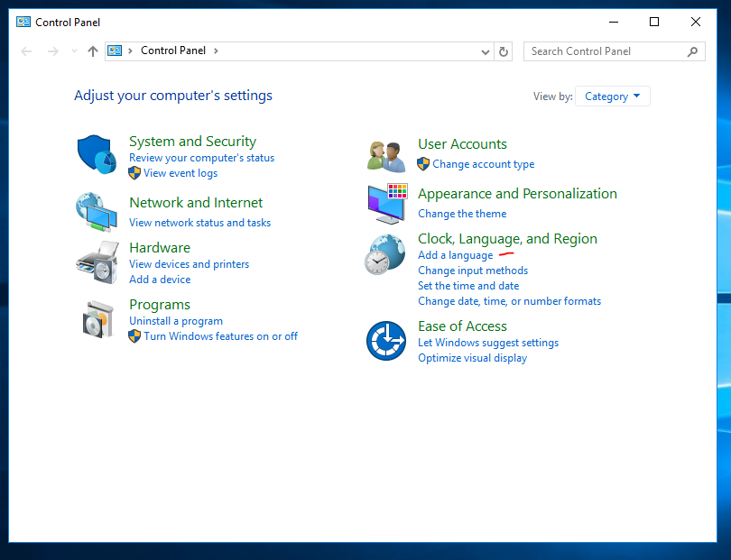Click the shield icon beside Turn Windows features
The height and width of the screenshot is (560, 731).
[x=134, y=335]
